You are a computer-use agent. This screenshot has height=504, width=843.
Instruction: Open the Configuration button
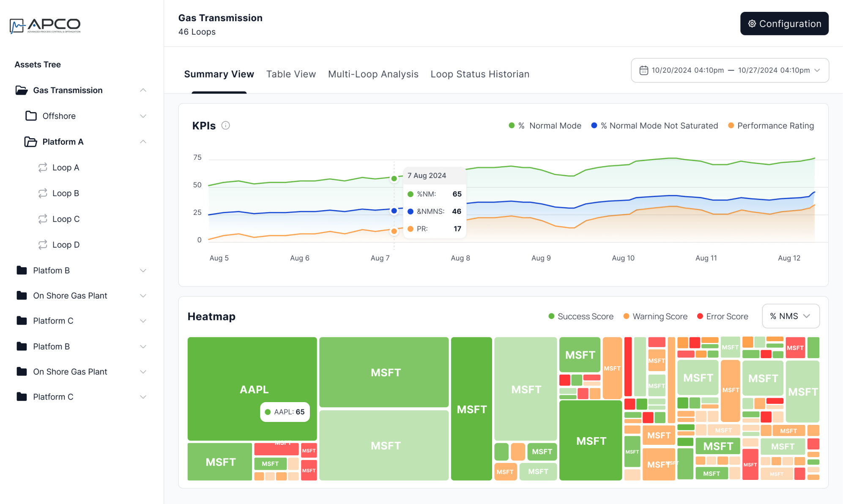coord(784,24)
